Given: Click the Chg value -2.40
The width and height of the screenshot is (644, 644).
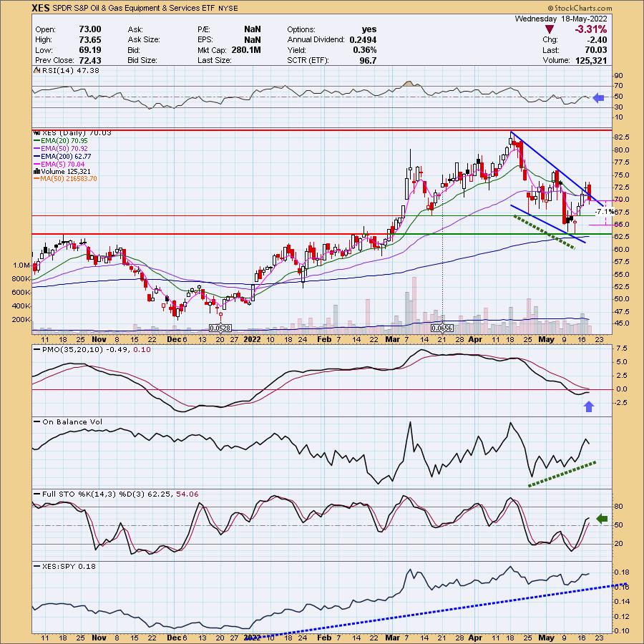Looking at the screenshot, I should (597, 40).
